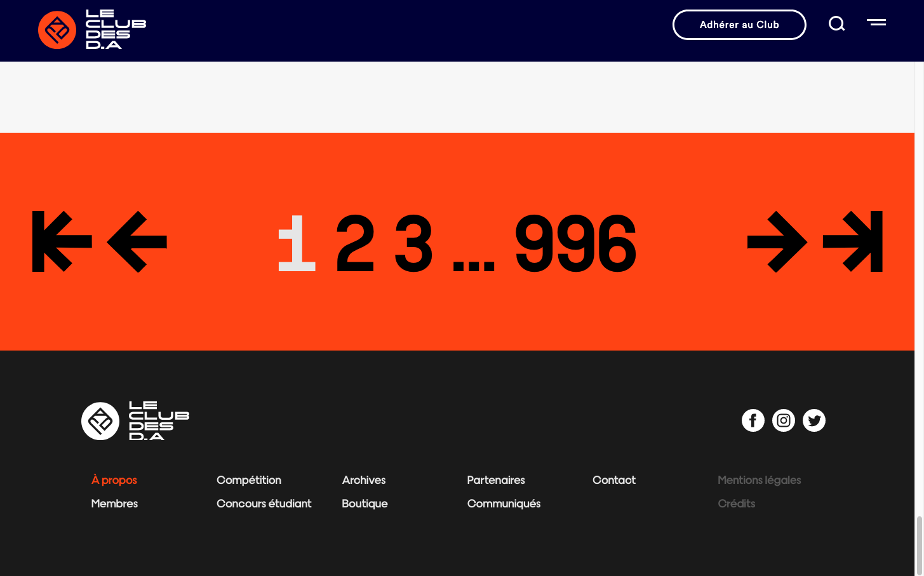Select page 2 in pagination
The image size is (924, 576).
pyautogui.click(x=355, y=243)
